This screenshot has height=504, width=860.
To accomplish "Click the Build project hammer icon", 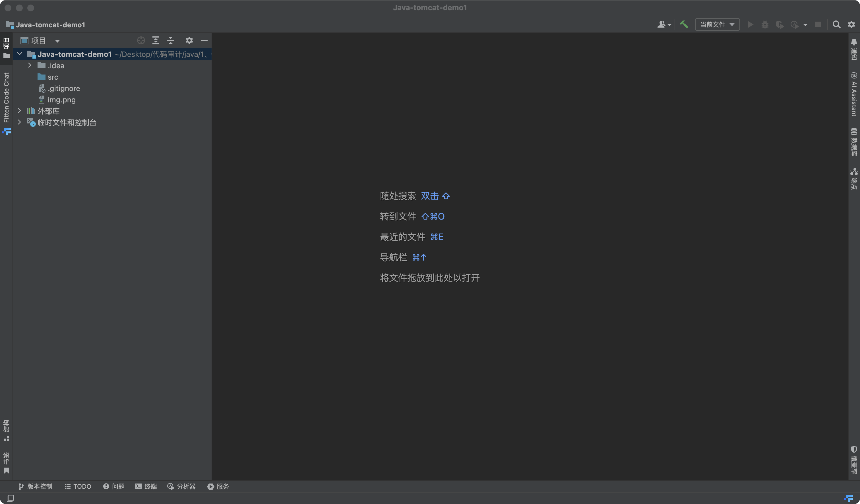I will pos(684,24).
